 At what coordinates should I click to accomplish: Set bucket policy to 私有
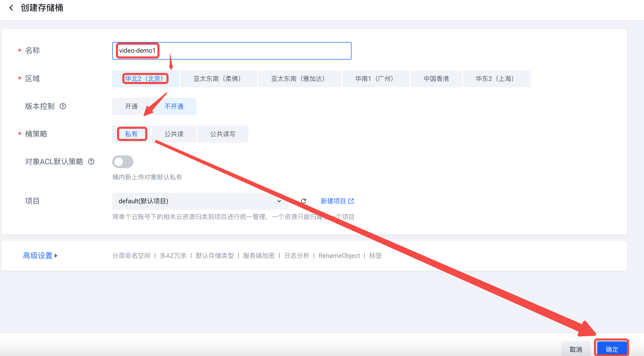click(131, 134)
